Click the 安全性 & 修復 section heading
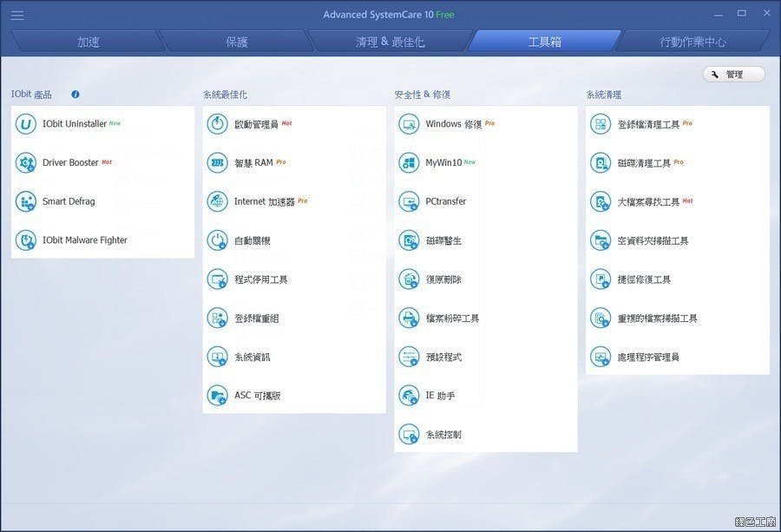 point(423,94)
